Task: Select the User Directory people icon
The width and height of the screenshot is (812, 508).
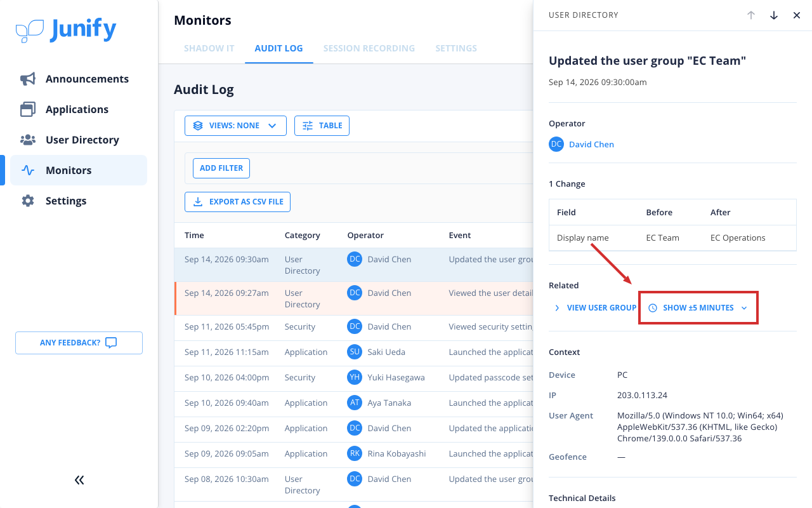Action: point(28,140)
